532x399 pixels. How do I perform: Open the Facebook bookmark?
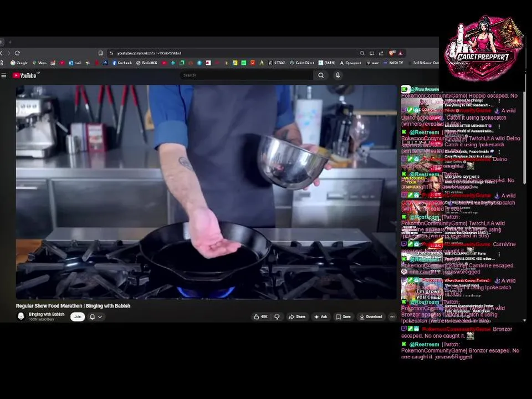click(122, 63)
